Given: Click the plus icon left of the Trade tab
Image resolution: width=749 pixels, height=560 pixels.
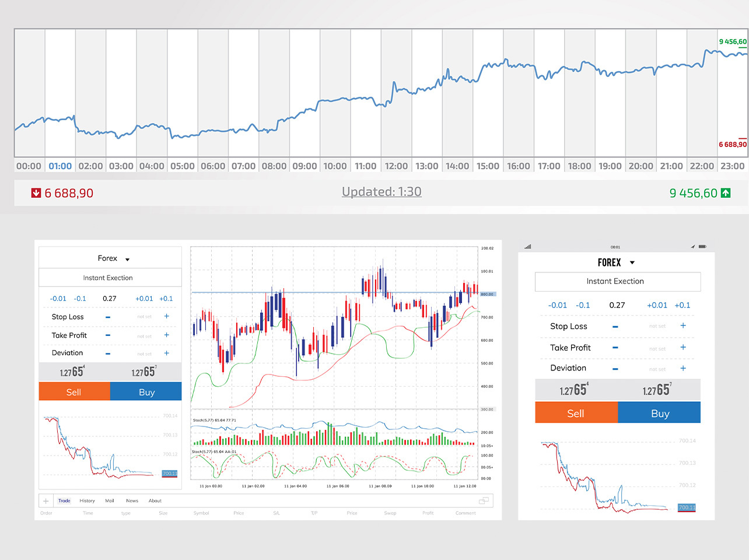Looking at the screenshot, I should point(46,501).
